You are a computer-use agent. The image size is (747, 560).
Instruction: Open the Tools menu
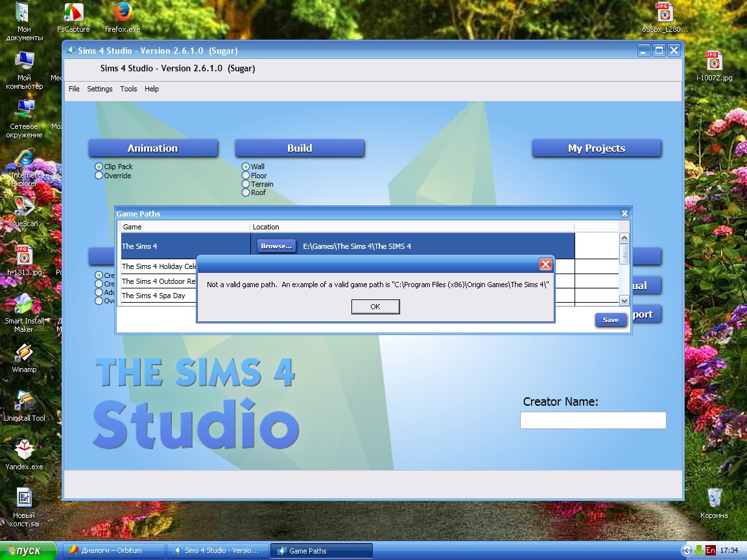128,89
